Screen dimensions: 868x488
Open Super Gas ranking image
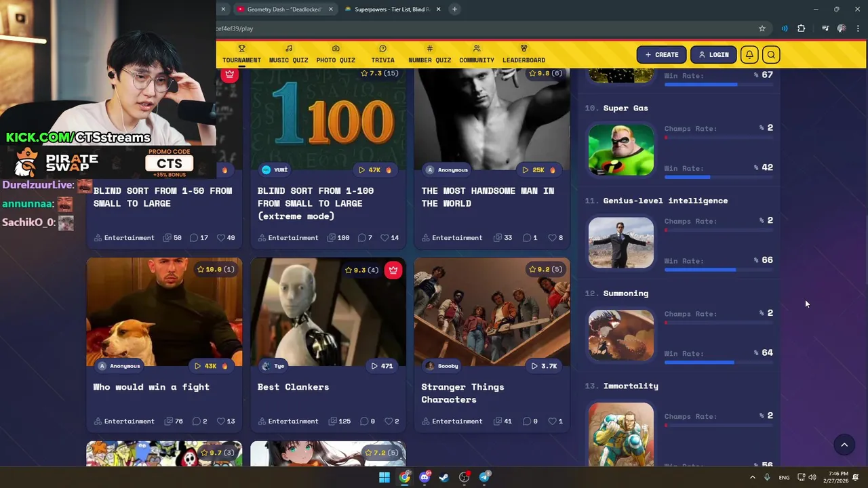[x=621, y=150]
